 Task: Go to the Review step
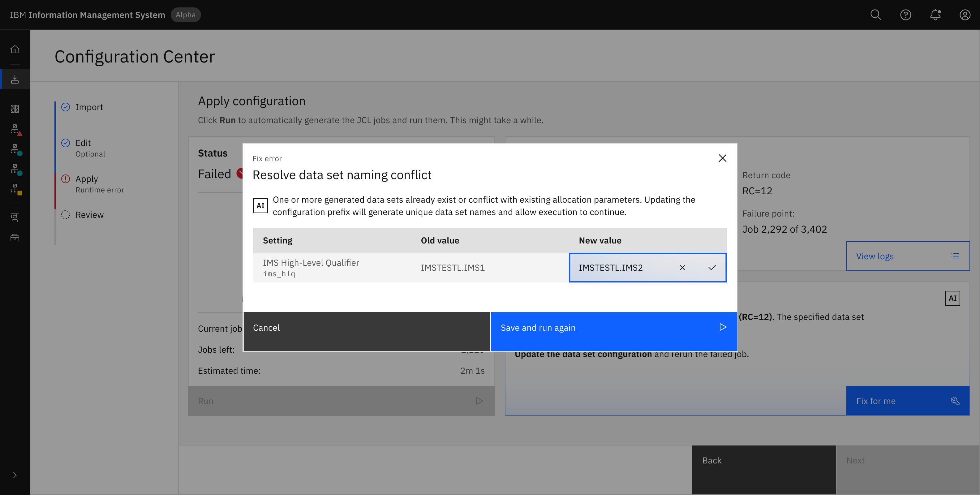click(x=83, y=215)
